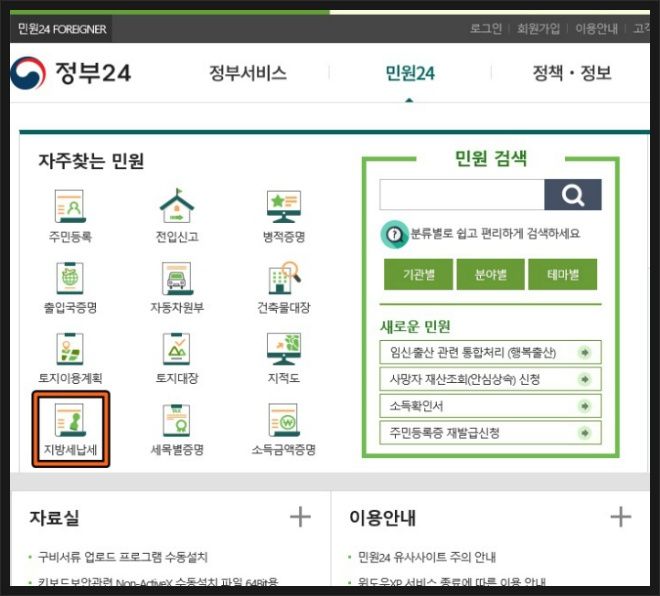Click the question mark search help icon

click(394, 234)
